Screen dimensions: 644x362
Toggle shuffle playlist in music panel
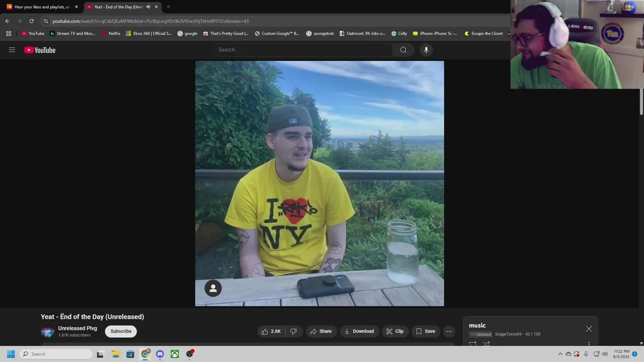click(486, 344)
